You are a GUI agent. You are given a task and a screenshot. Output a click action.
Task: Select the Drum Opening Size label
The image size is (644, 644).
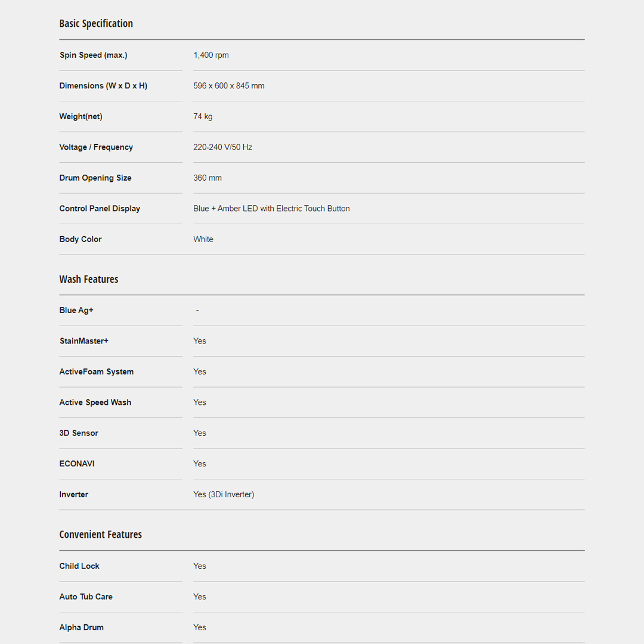point(95,178)
